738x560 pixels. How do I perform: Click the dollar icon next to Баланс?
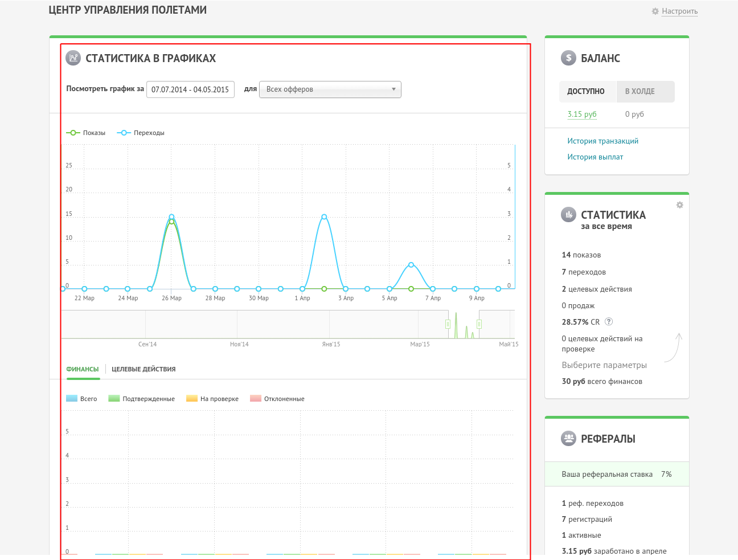[x=568, y=58]
